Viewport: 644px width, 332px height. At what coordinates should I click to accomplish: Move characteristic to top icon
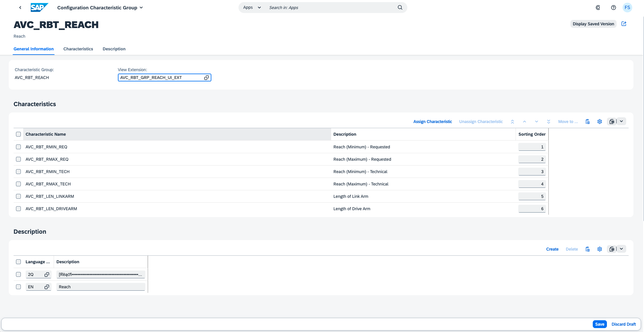(512, 122)
